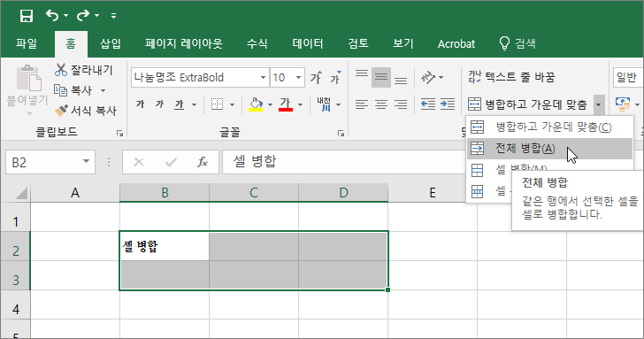Click the insert function fx icon
This screenshot has width=644, height=339.
pos(203,162)
